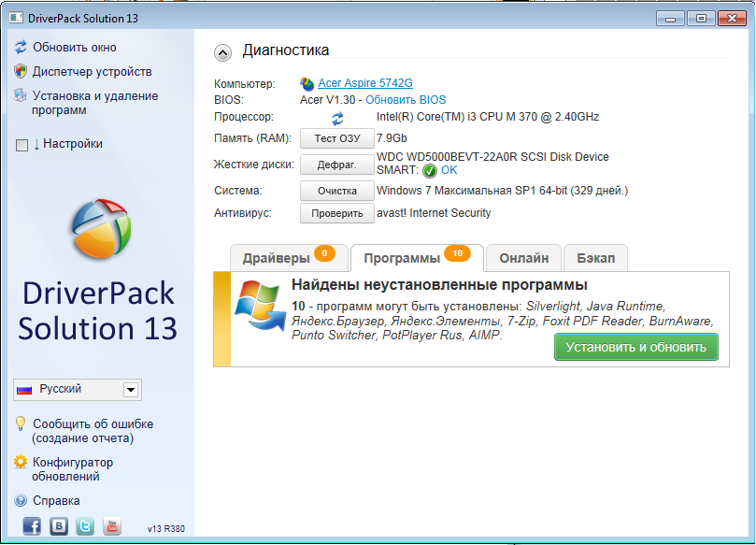Click the avast! Internet Security text
The image size is (756, 545).
coord(434,213)
